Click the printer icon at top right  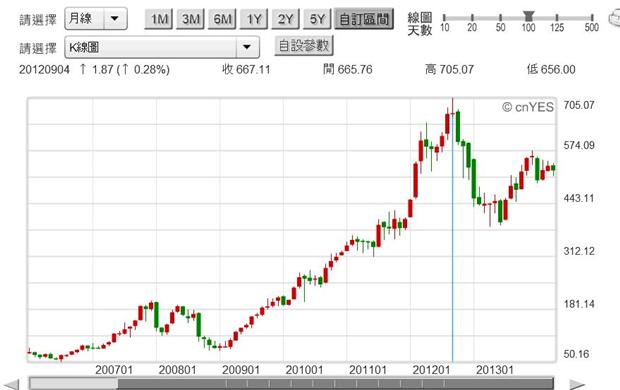(614, 19)
